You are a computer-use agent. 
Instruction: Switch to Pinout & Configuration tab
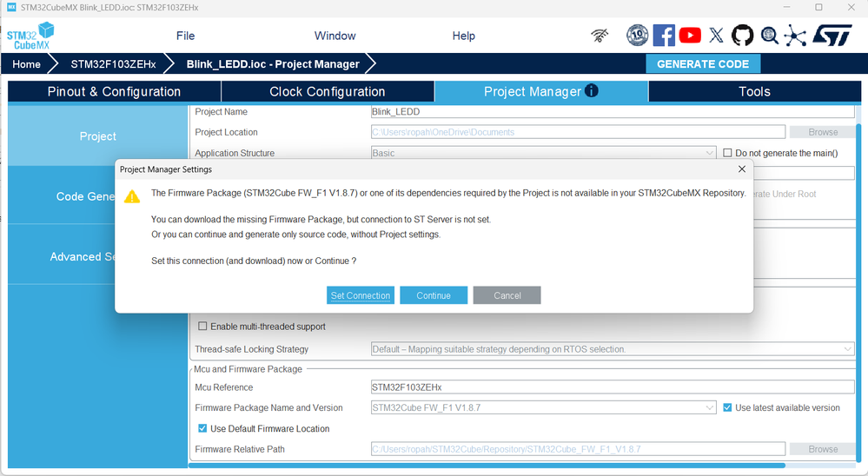coord(115,91)
